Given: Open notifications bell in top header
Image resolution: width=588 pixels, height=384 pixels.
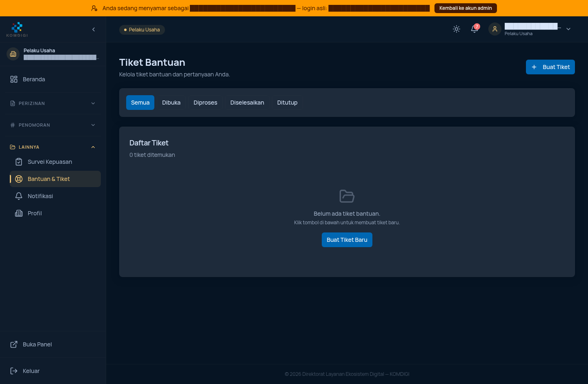Looking at the screenshot, I should click(x=474, y=29).
